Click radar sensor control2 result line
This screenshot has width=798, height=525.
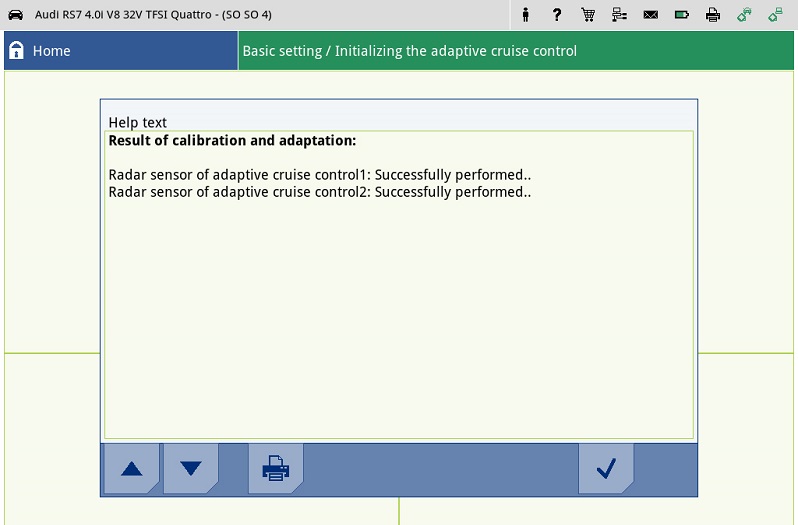(319, 191)
